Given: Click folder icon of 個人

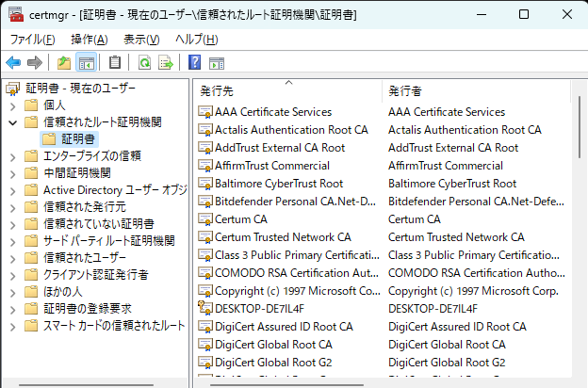Looking at the screenshot, I should [31, 105].
